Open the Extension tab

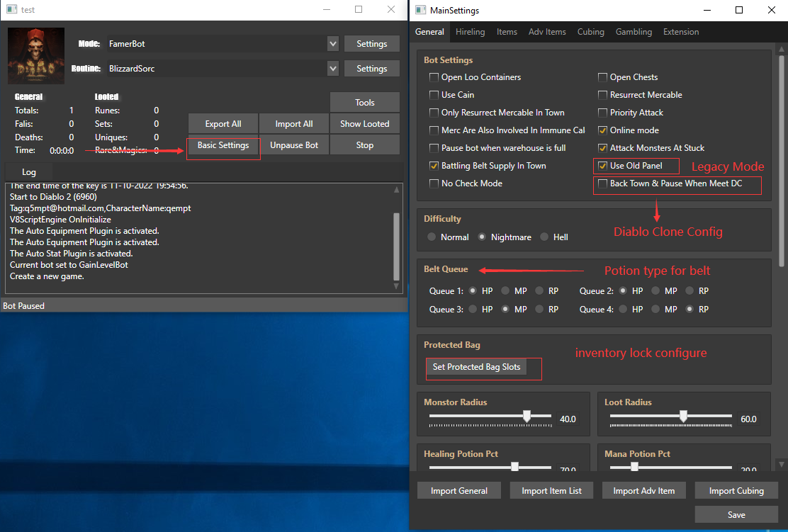[x=681, y=32]
